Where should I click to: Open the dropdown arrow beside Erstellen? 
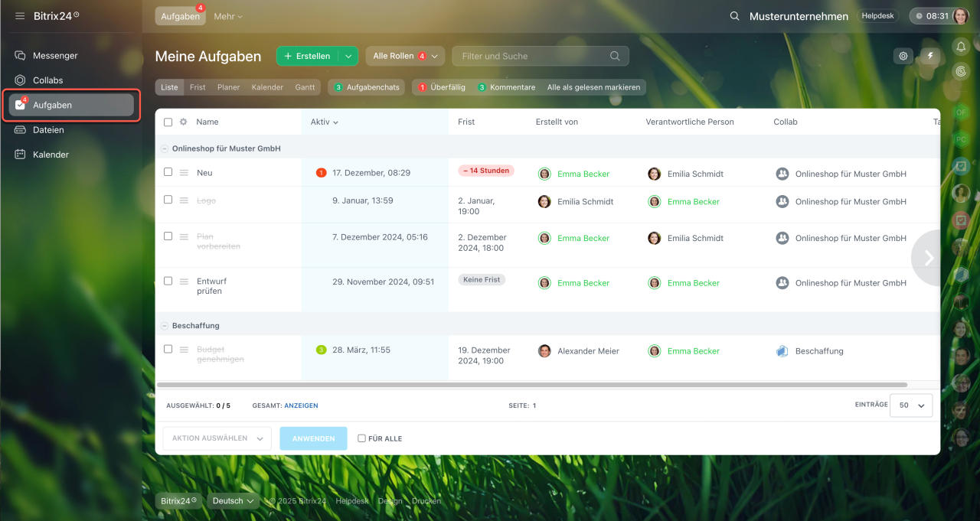tap(348, 56)
